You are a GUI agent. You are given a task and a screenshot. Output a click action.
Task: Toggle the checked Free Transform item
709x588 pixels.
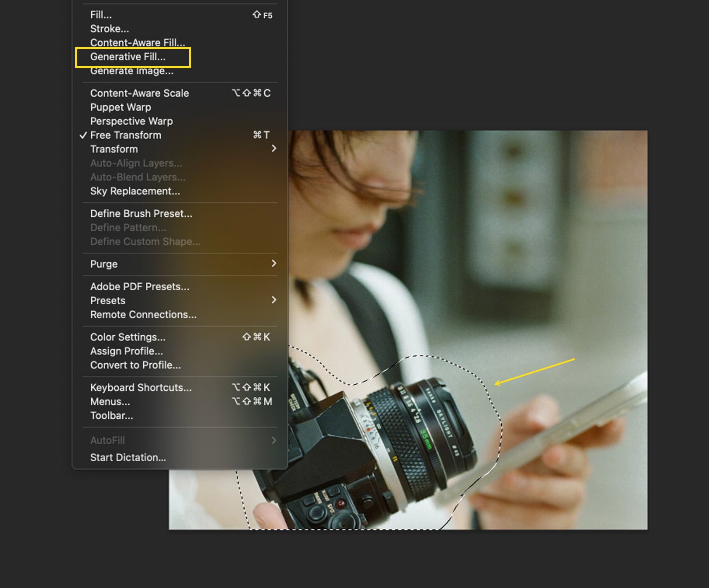126,135
